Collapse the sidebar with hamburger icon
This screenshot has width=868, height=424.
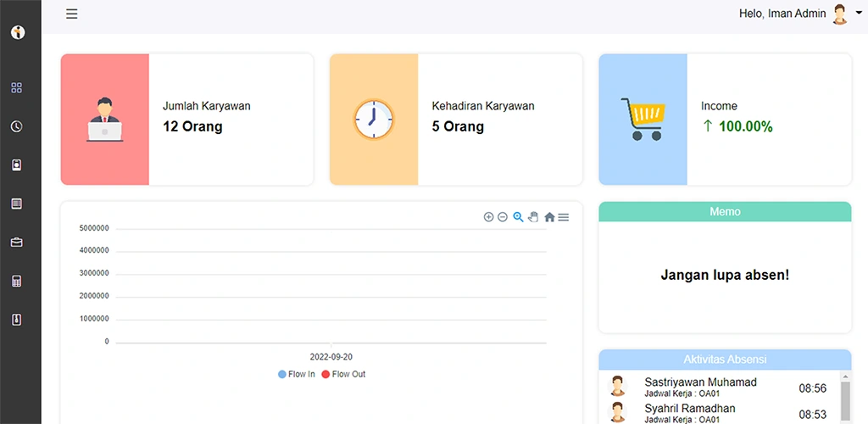pyautogui.click(x=72, y=14)
